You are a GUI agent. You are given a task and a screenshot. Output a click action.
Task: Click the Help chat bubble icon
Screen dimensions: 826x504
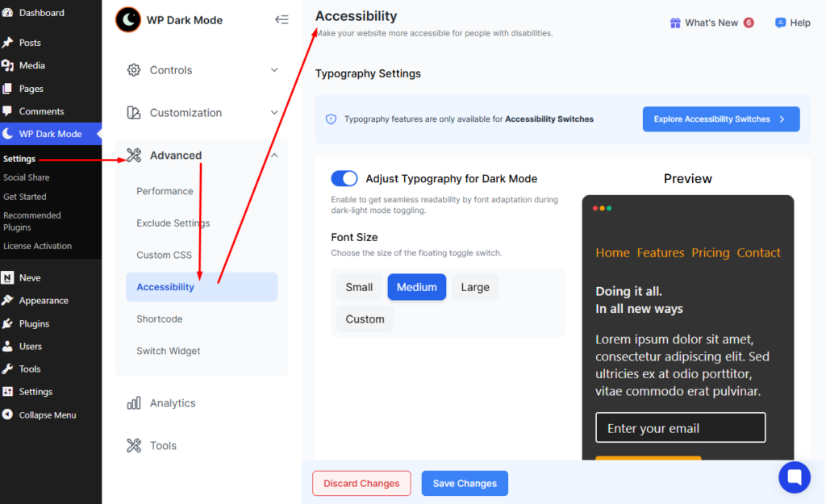coord(781,23)
